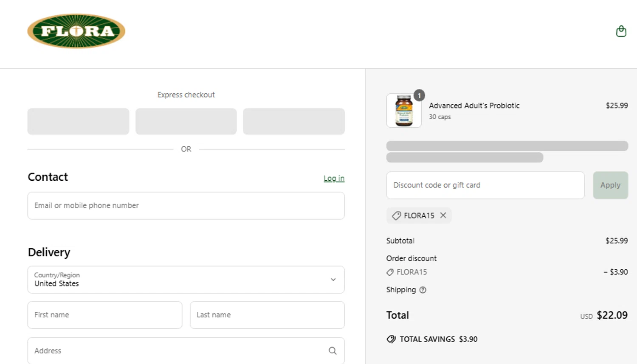
Task: Click the Total Savings tag icon
Action: coord(391,339)
